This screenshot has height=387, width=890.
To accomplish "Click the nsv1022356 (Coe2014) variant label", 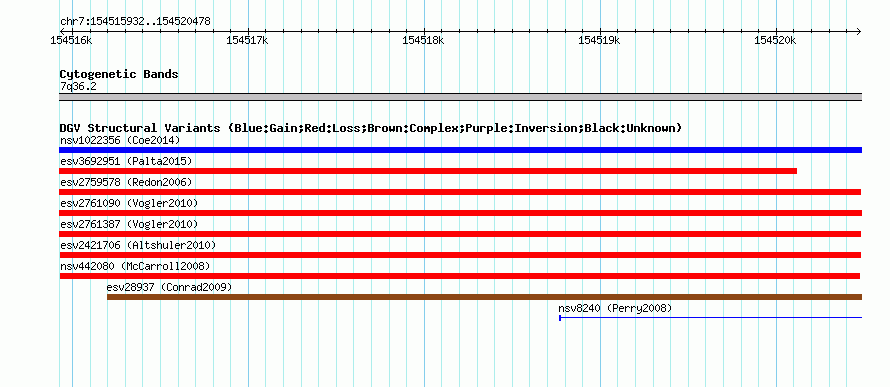I will (x=120, y=140).
